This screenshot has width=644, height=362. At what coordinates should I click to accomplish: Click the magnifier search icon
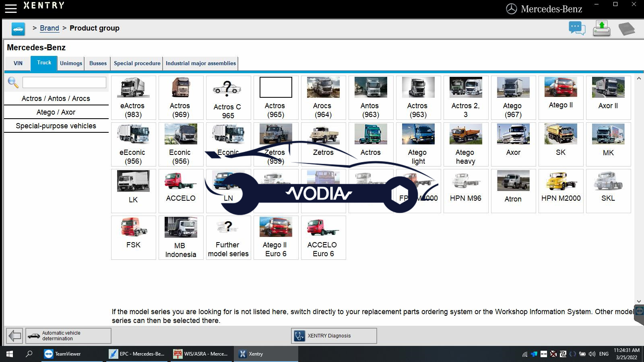(x=13, y=82)
